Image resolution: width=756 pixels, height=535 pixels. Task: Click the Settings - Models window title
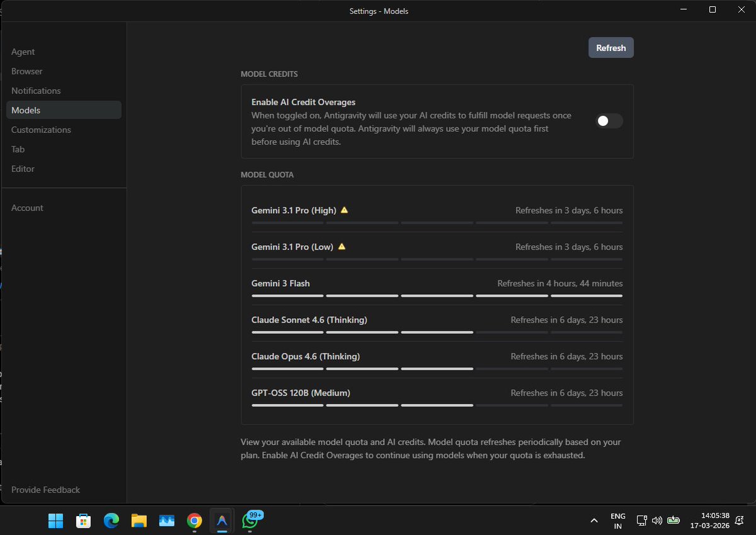click(x=379, y=11)
